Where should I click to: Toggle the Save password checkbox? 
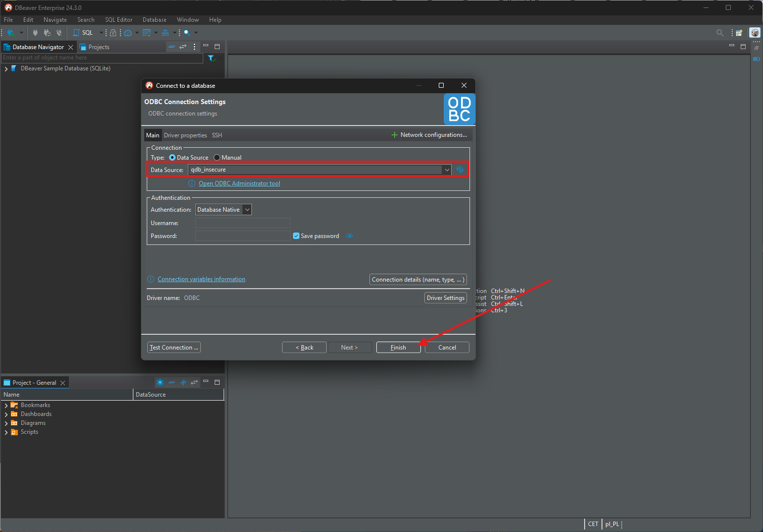pos(296,236)
